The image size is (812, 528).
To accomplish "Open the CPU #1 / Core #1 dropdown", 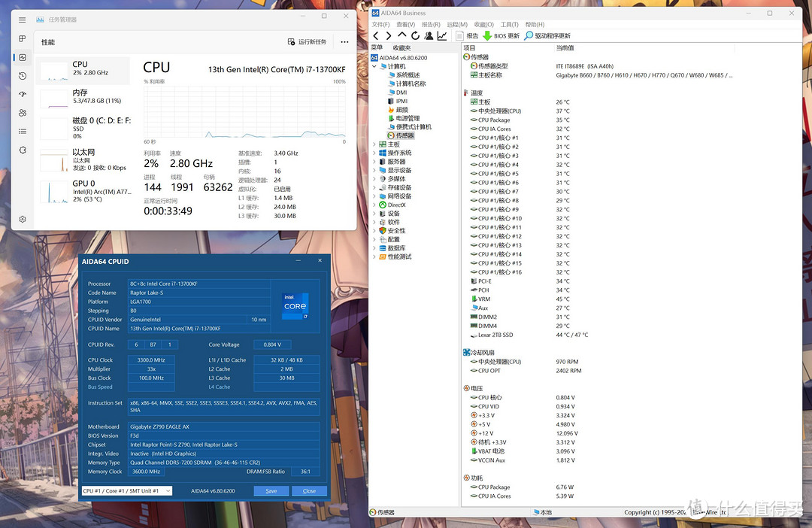I will coord(127,490).
